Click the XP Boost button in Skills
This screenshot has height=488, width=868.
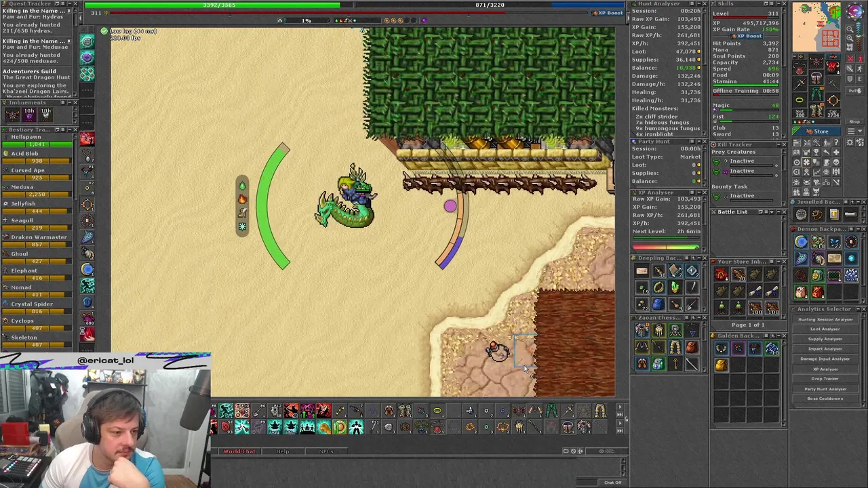point(745,36)
